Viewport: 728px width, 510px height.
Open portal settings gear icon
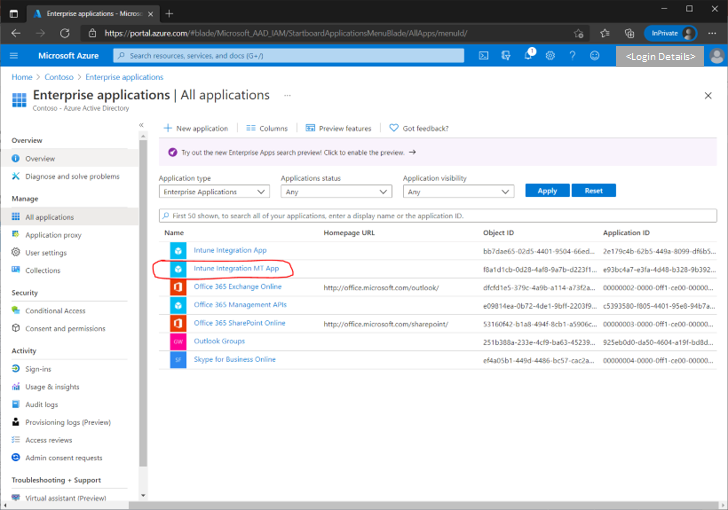[550, 55]
